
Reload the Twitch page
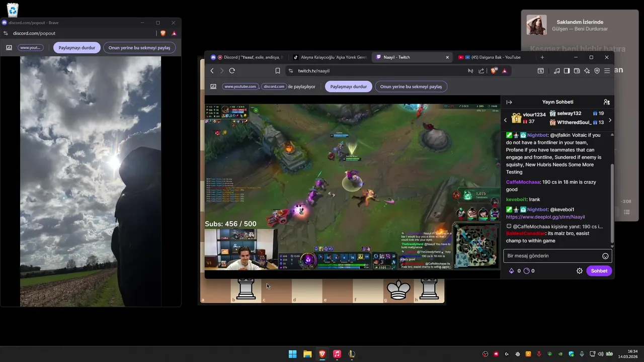click(232, 71)
